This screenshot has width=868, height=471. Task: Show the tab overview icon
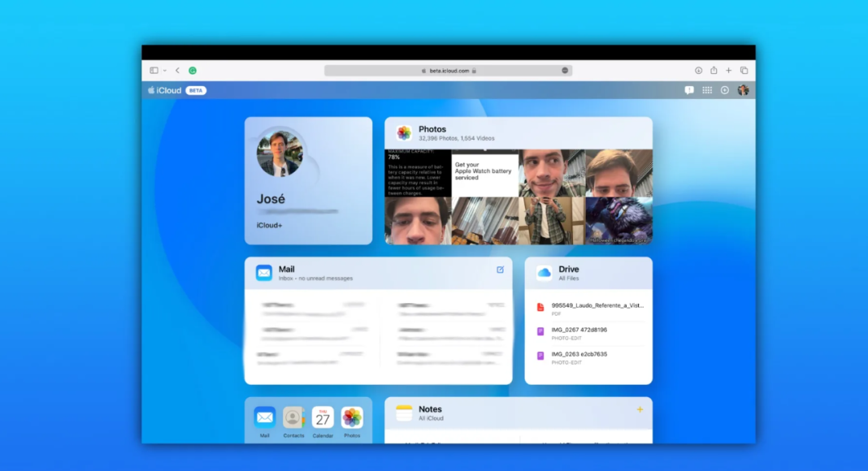pos(744,70)
